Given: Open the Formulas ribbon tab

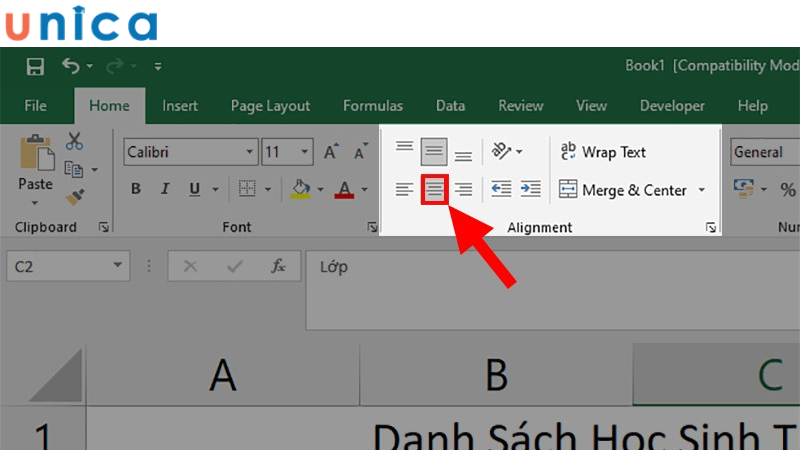Looking at the screenshot, I should click(x=373, y=106).
